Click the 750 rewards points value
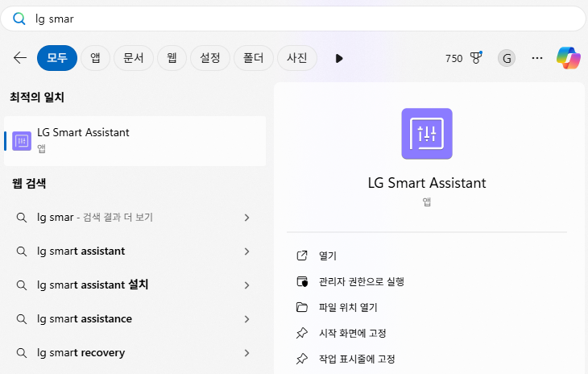This screenshot has width=588, height=374. pos(453,58)
